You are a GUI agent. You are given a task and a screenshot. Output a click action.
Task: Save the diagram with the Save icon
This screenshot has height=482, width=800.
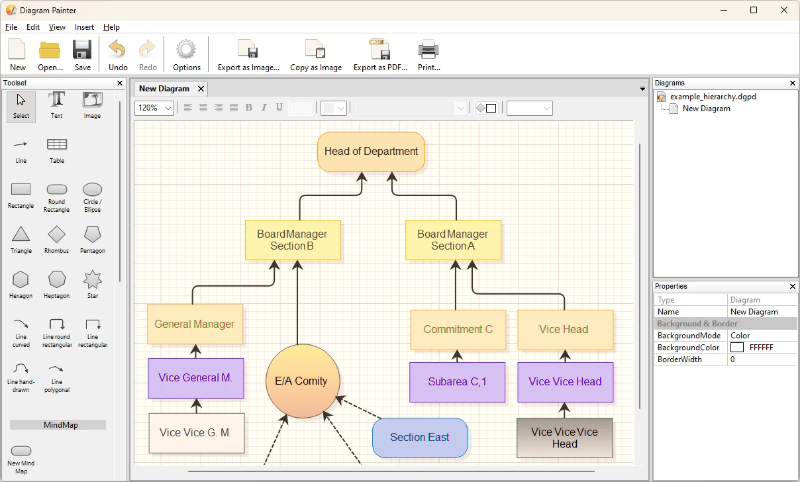[82, 55]
